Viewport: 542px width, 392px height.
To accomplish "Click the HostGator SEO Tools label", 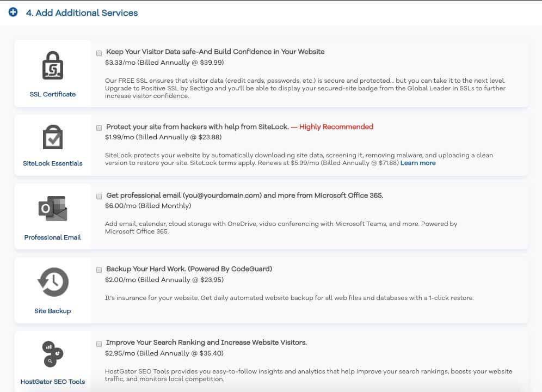I will (x=53, y=382).
